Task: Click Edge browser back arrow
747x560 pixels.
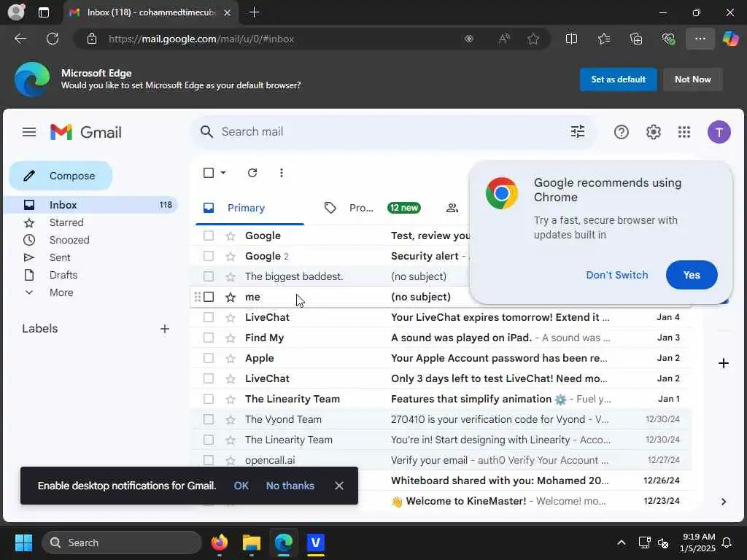Action: pos(20,39)
